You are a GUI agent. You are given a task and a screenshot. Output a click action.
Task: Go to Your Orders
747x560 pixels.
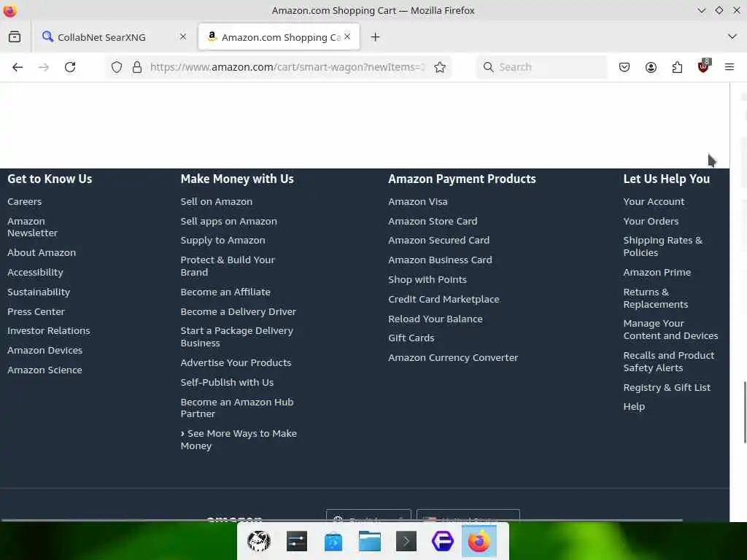coord(651,221)
